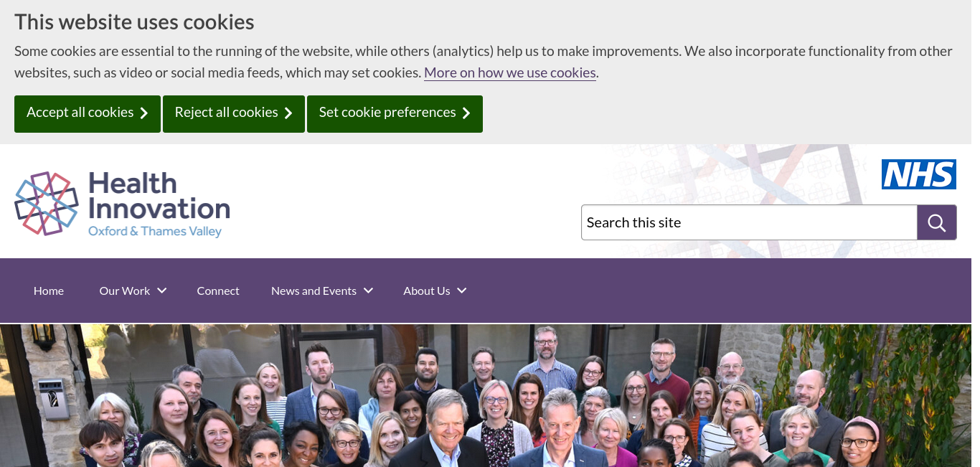Reject all cookies
980x467 pixels.
point(234,114)
